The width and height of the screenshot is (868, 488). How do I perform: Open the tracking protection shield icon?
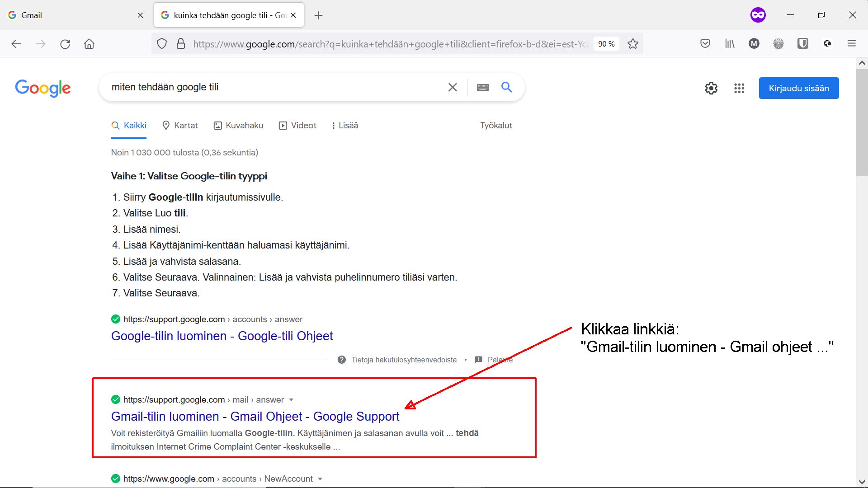[162, 44]
